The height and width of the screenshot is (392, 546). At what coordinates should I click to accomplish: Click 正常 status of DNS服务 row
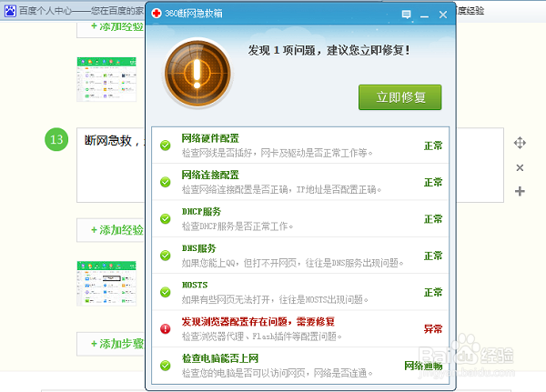tap(433, 256)
